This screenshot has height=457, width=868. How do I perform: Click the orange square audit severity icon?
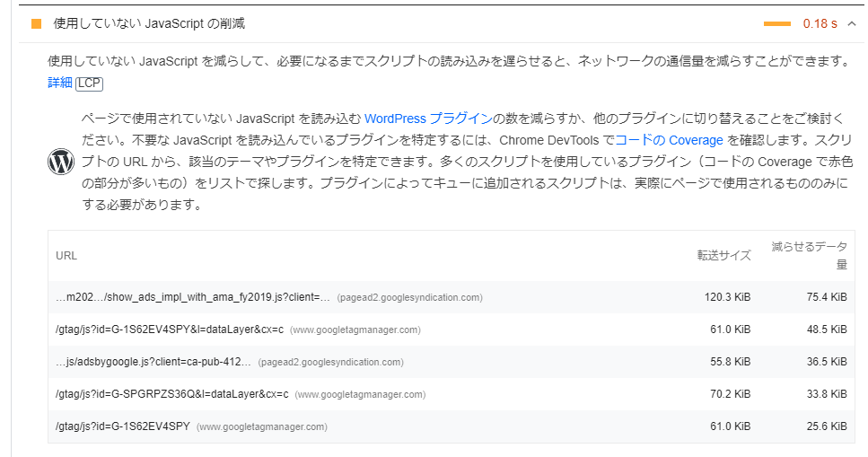(x=37, y=24)
